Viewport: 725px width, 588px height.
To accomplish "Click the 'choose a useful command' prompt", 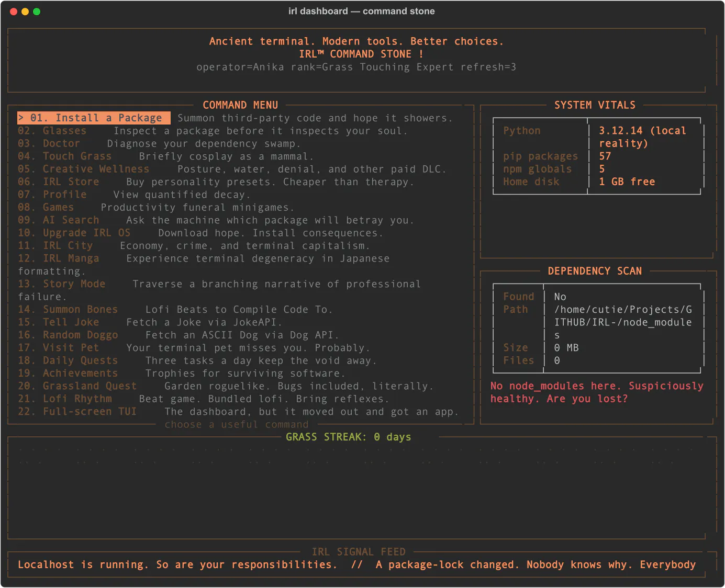I will pos(237,424).
